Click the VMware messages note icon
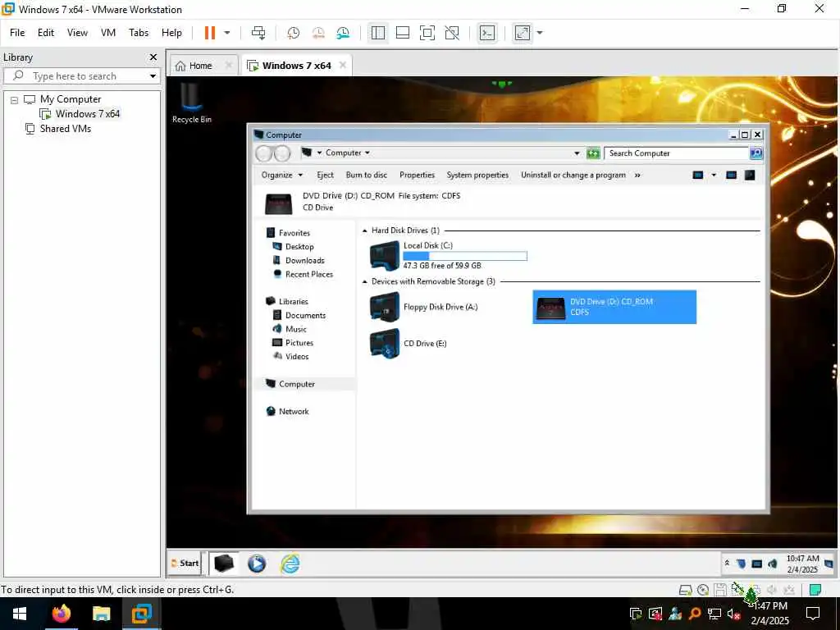Image resolution: width=840 pixels, height=630 pixels. pyautogui.click(x=815, y=590)
